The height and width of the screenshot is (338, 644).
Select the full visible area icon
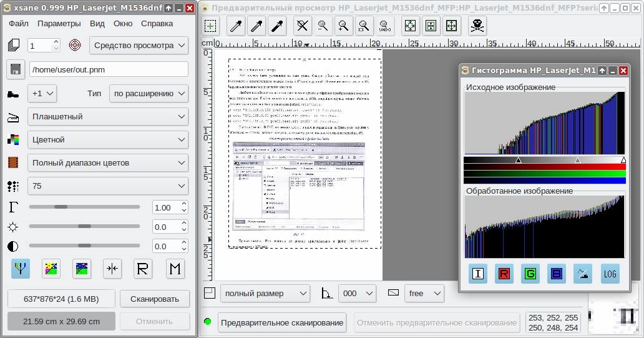(451, 26)
